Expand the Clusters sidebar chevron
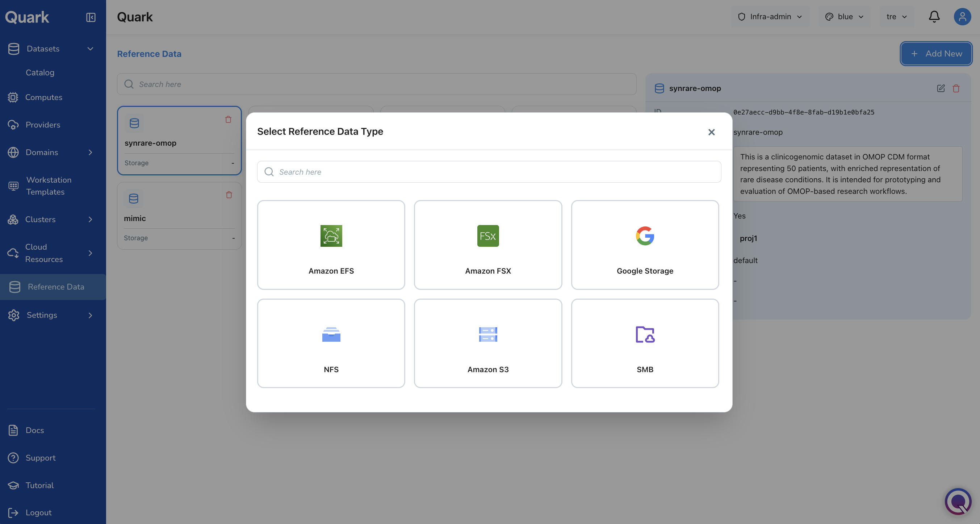The image size is (980, 524). click(x=90, y=219)
